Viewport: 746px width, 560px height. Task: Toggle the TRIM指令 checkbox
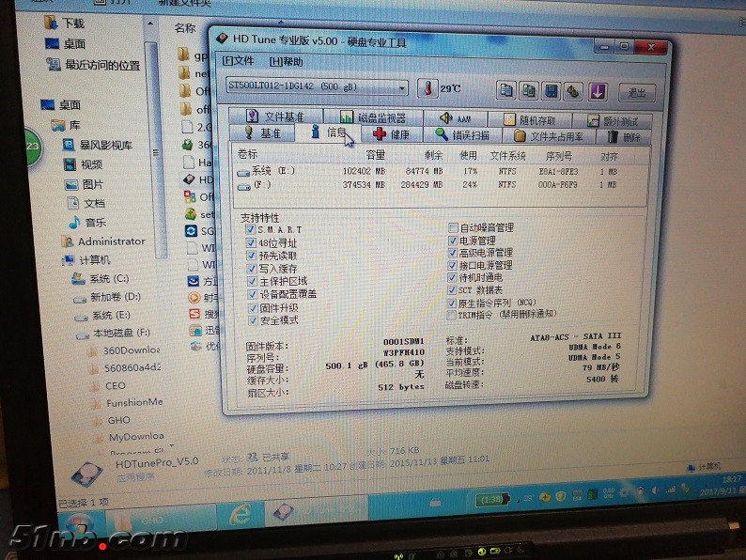click(452, 315)
